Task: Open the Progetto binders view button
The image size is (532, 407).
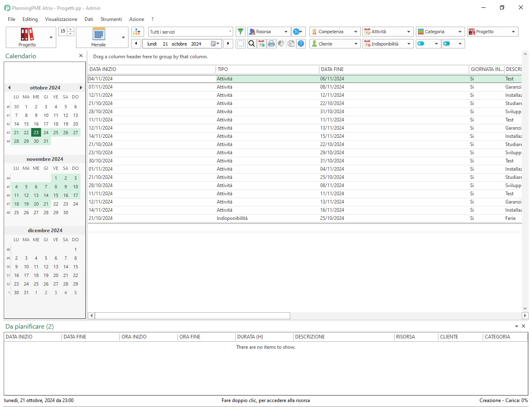Action: pos(27,37)
